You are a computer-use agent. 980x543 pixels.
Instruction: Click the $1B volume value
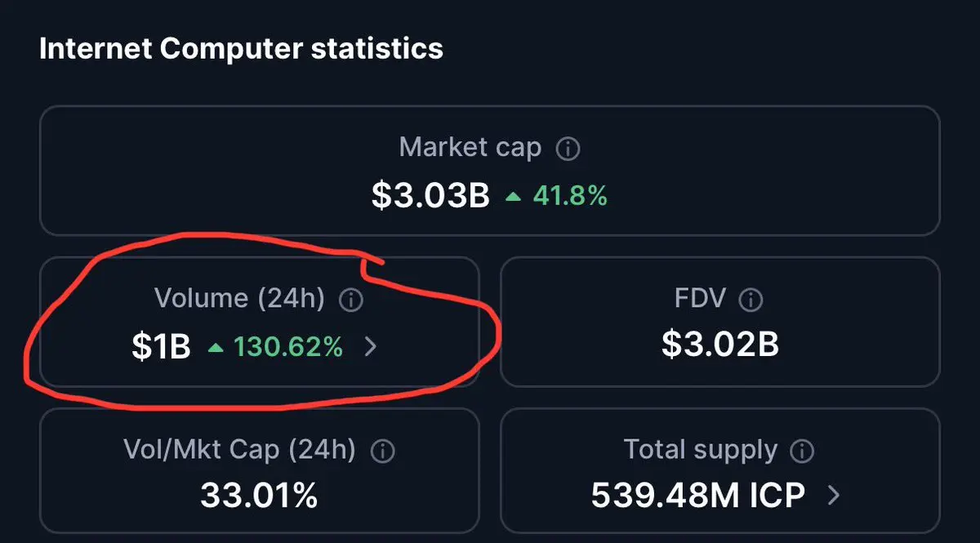161,347
